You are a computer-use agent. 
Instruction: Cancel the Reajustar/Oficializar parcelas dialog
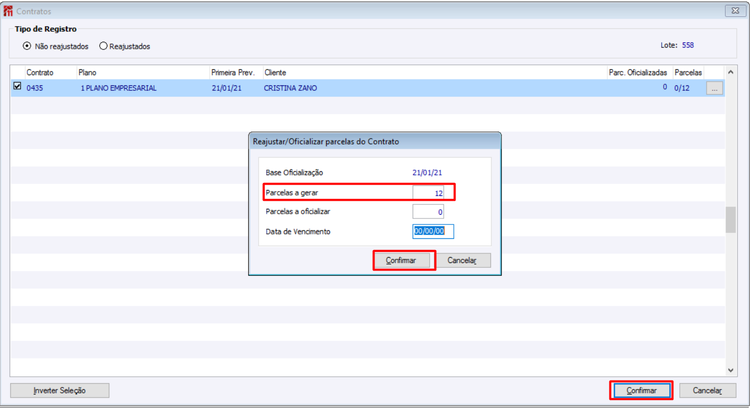462,260
